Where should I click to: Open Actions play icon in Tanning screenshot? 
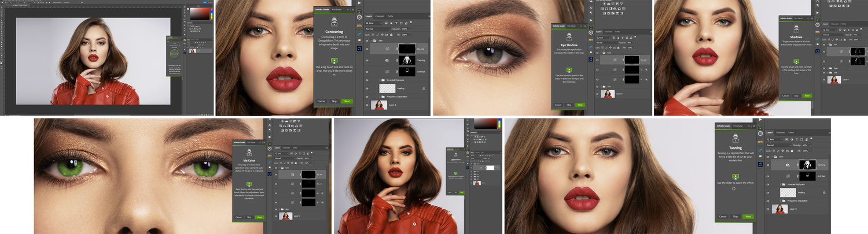tap(760, 120)
